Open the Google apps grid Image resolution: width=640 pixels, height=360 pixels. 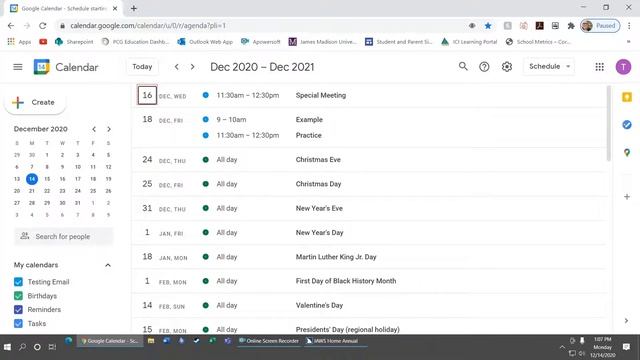pyautogui.click(x=599, y=67)
